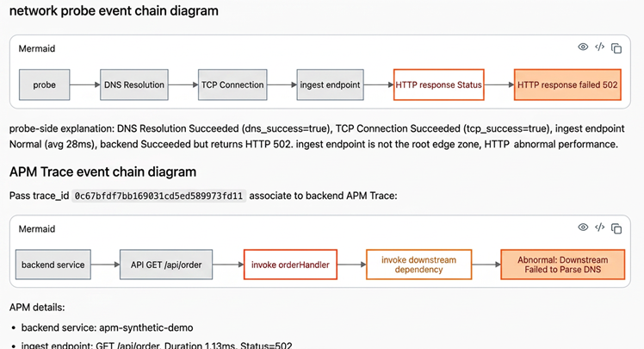Select the DNS Resolution node
The image size is (644, 349).
click(x=134, y=84)
